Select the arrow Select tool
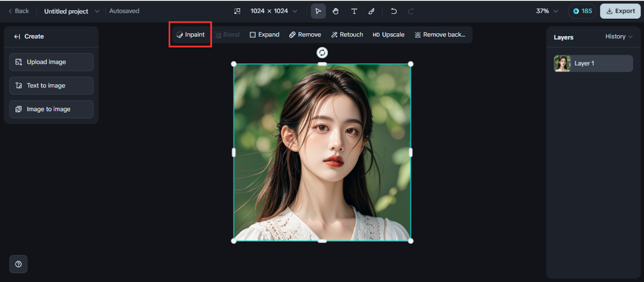644x282 pixels. coord(318,11)
